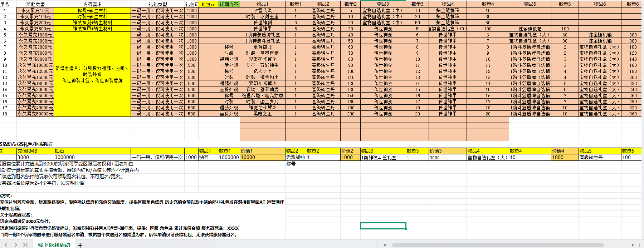Click the horizontal scrollbar's right arrow
Screen dimensions: 644x248
point(633,245)
